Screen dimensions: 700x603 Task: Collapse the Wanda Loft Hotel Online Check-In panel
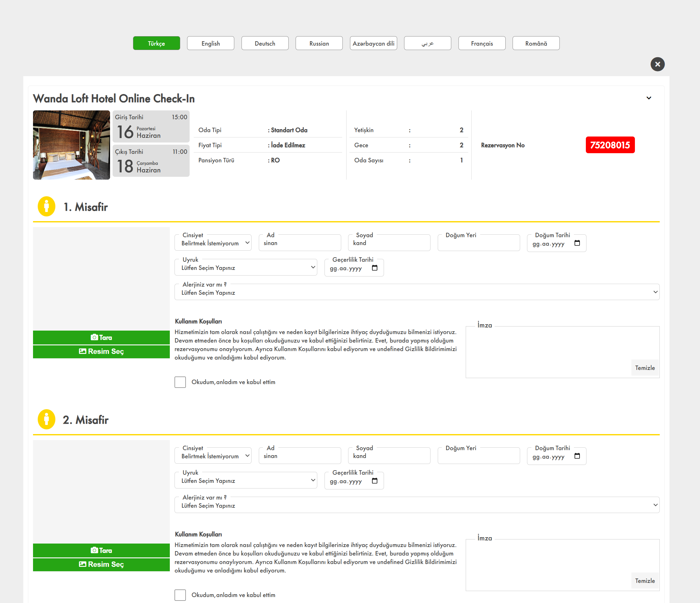point(648,98)
